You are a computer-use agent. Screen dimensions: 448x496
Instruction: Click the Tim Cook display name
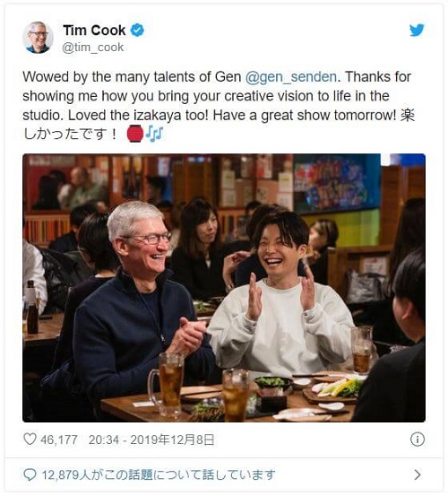(94, 30)
